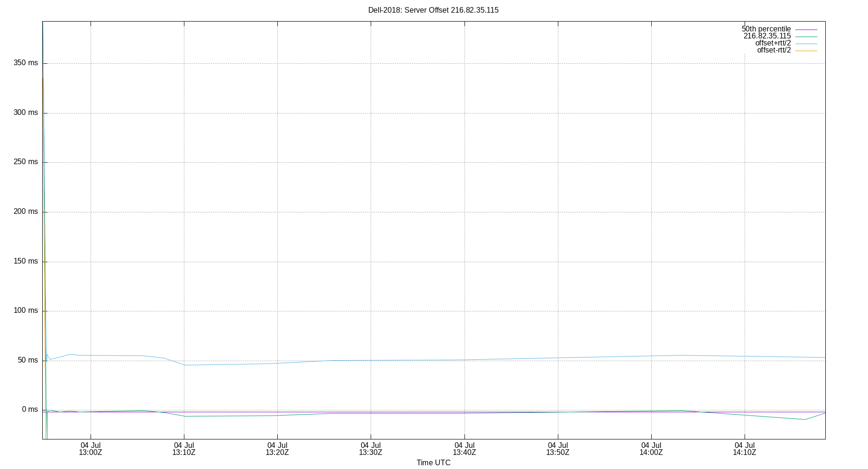
Task: Click the "150 ms" y-axis label
Action: [26, 261]
